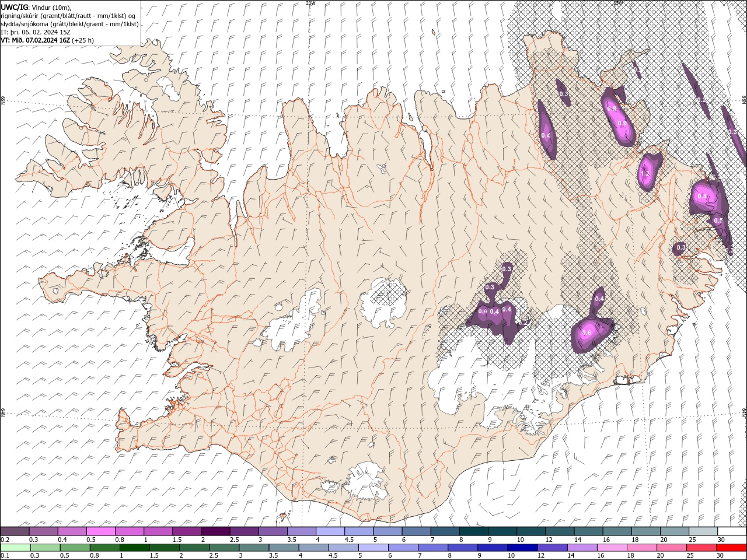747x560 pixels.
Task: Click the '0.8' label under the lower green legend row
Action: coord(94,556)
